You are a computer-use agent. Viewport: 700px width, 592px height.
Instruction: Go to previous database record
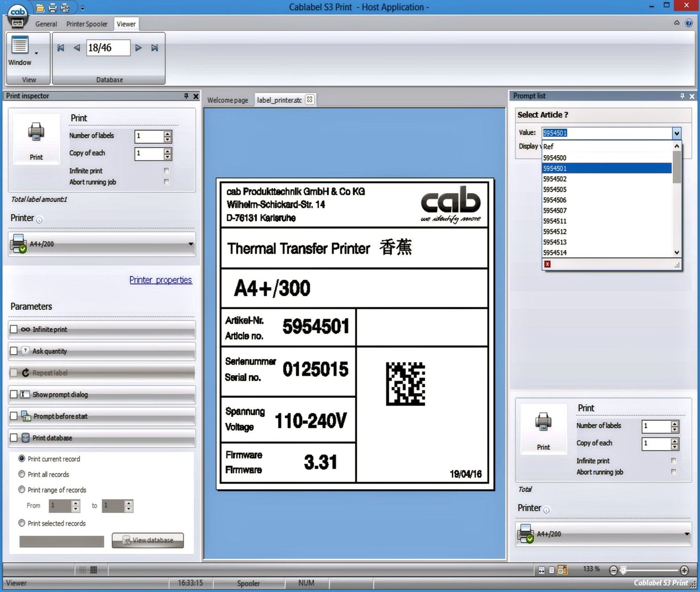[77, 48]
